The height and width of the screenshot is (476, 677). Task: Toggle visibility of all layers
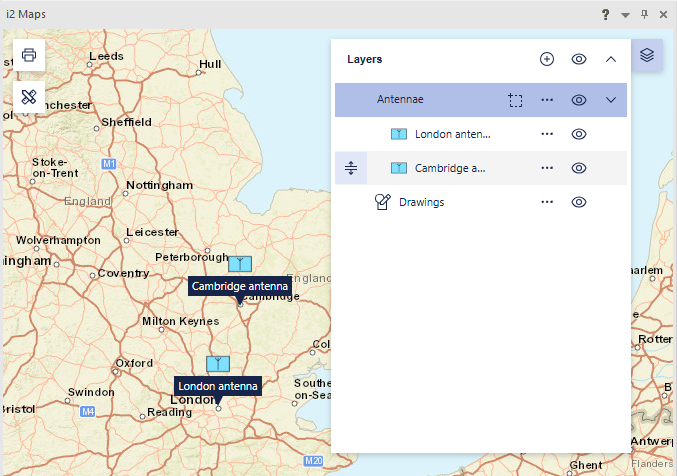coord(578,59)
